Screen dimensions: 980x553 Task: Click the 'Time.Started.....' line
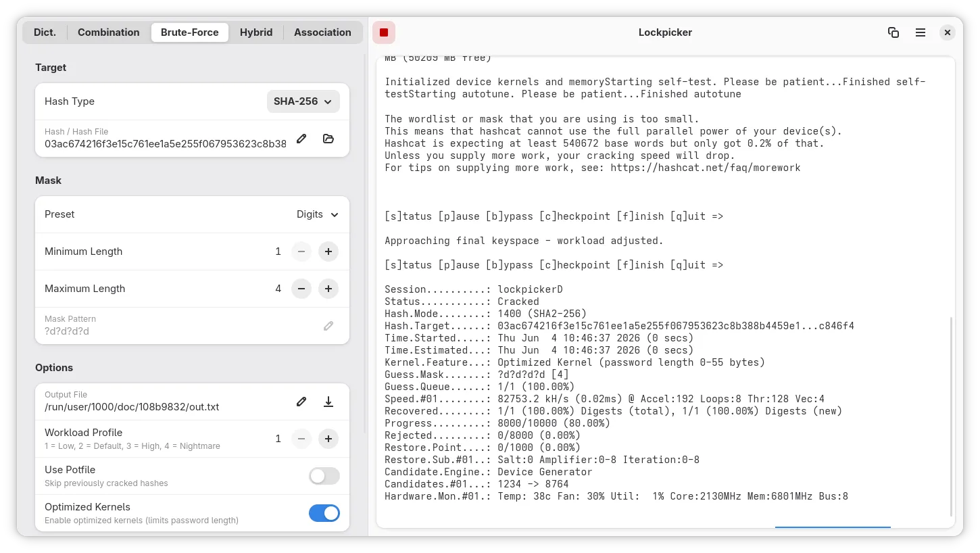(539, 338)
